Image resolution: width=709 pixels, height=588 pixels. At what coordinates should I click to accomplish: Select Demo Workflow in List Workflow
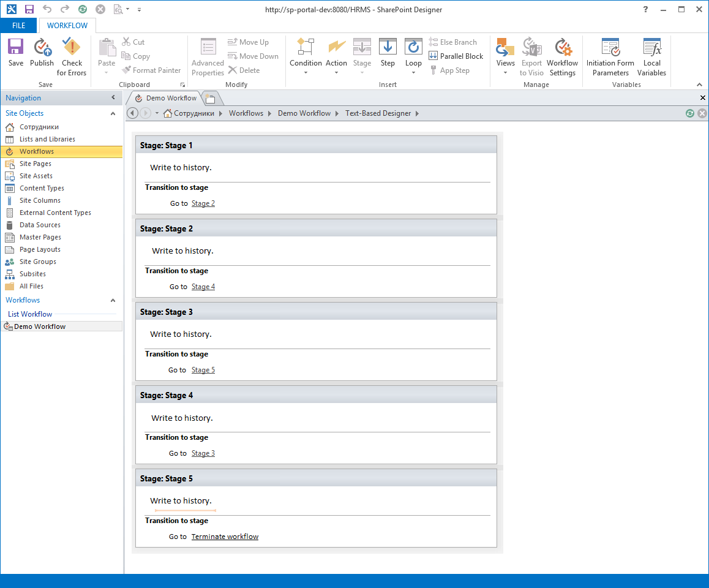(61, 326)
